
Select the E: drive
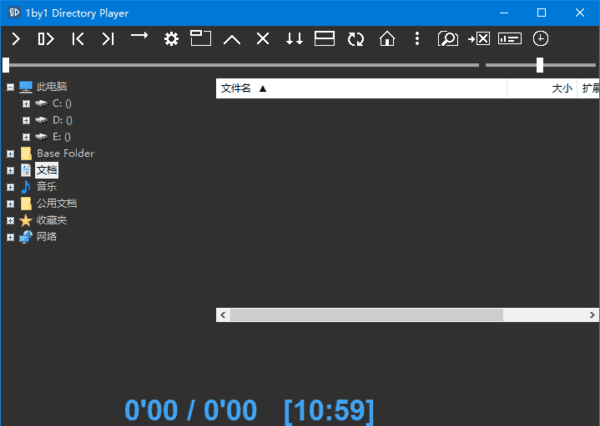[x=61, y=137]
